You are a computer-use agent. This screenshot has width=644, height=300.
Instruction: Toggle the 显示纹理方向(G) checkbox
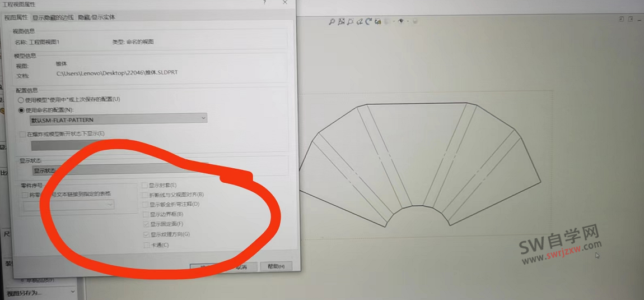(146, 234)
